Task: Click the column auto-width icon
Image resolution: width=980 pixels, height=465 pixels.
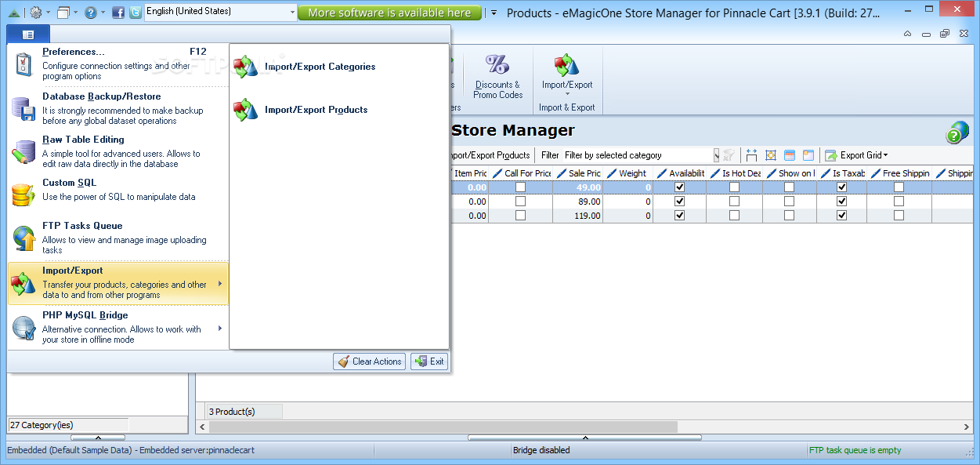Action: tap(752, 155)
